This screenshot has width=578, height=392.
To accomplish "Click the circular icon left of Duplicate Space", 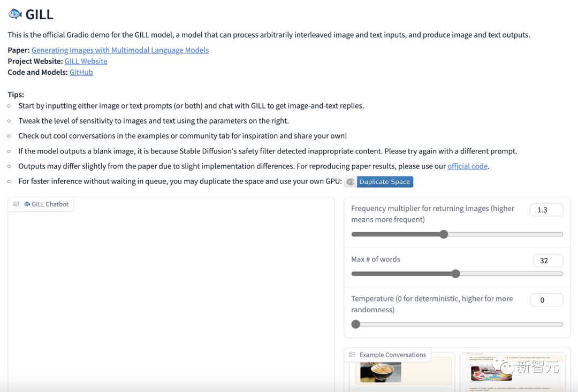I will pyautogui.click(x=350, y=182).
